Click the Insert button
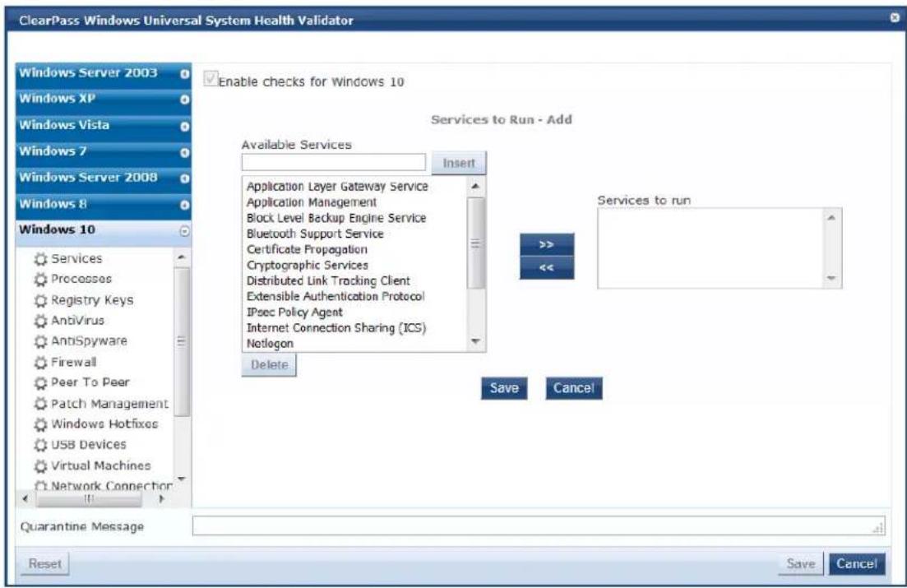The height and width of the screenshot is (588, 907). [x=459, y=163]
